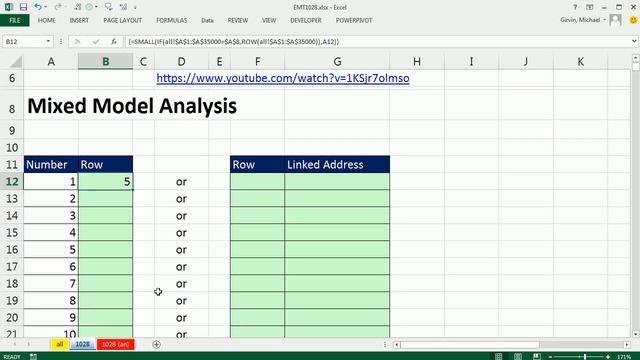Click the macro recording icon in status bar
Image resolution: width=640 pixels, height=360 pixels.
tap(33, 356)
